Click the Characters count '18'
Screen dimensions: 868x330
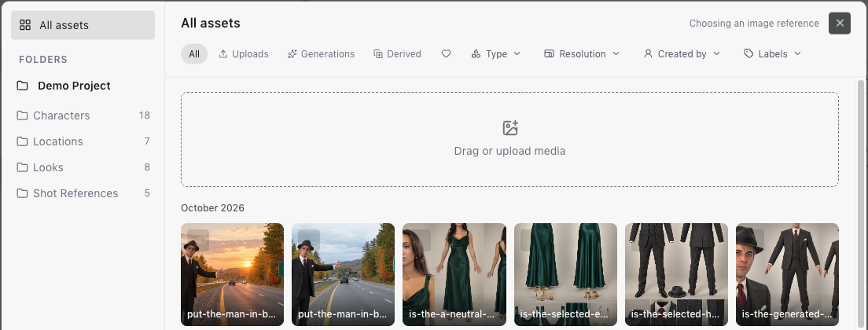pyautogui.click(x=145, y=115)
